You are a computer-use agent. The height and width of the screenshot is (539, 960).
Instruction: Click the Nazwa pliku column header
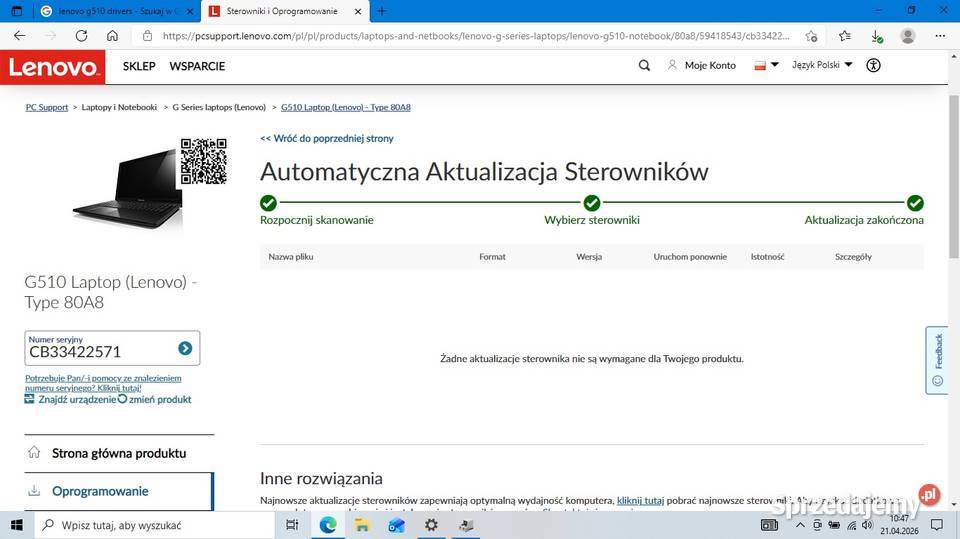click(291, 257)
